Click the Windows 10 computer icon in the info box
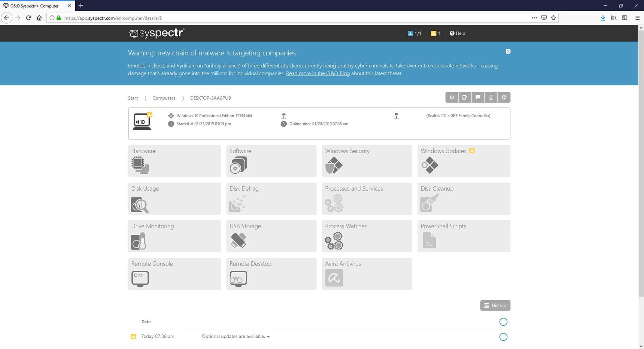Viewport: 644px width, 349px height. [142, 121]
